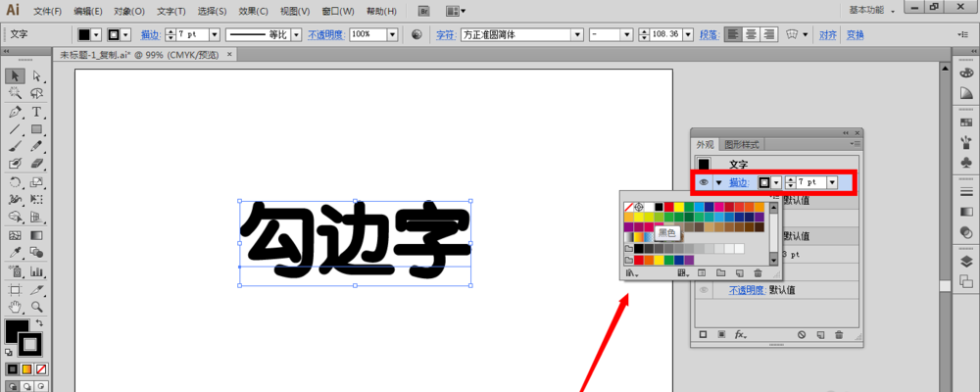
Task: Open 7 pt weight dropdown in Appearance panel
Action: point(832,182)
